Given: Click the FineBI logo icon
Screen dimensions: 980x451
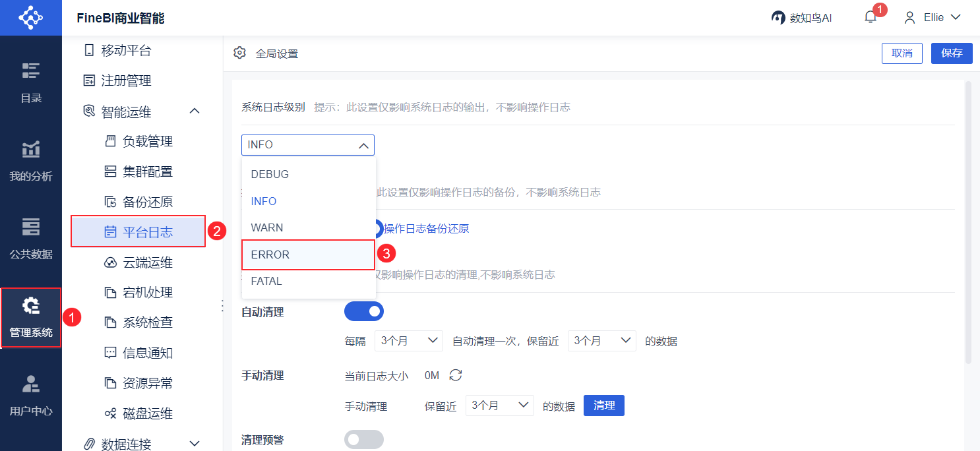Looking at the screenshot, I should 30,18.
